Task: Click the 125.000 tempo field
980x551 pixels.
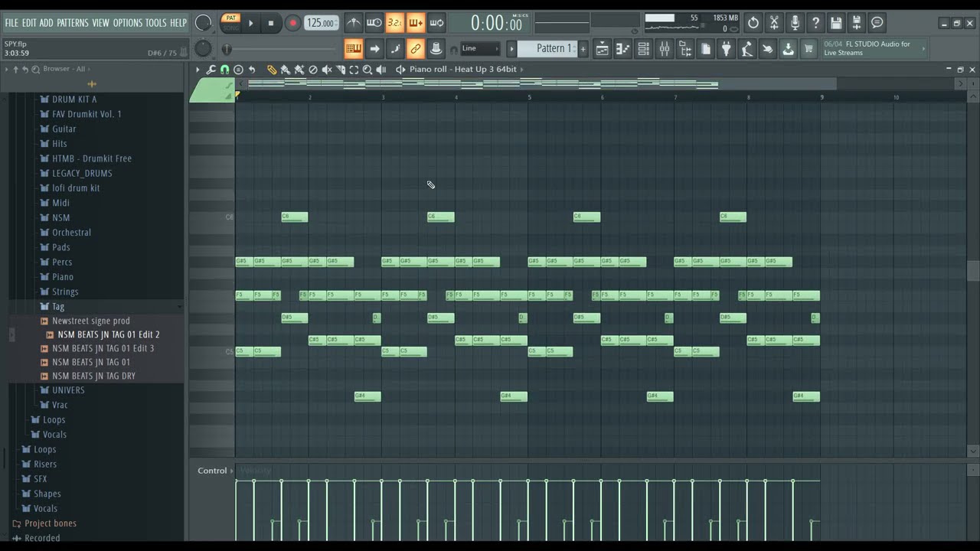Action: coord(321,23)
